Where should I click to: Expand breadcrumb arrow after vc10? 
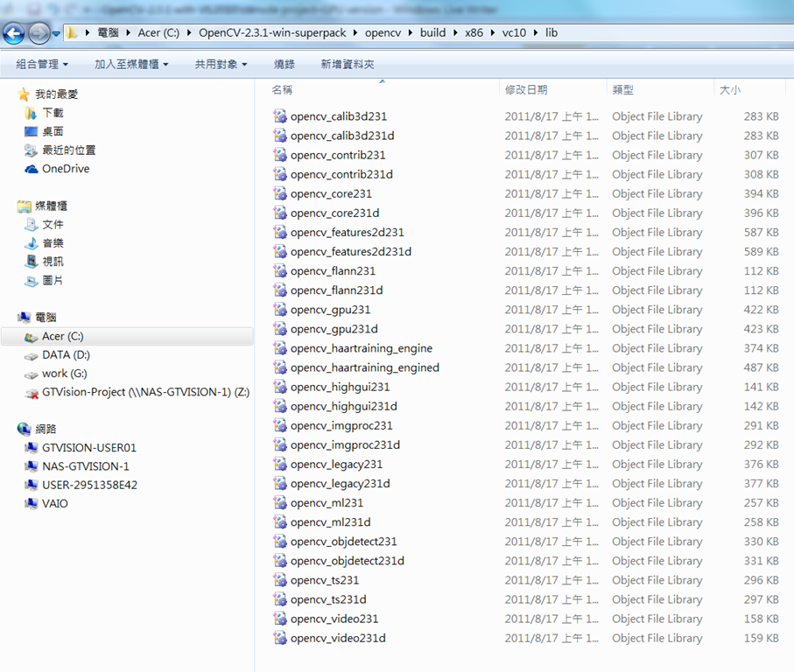click(x=536, y=33)
